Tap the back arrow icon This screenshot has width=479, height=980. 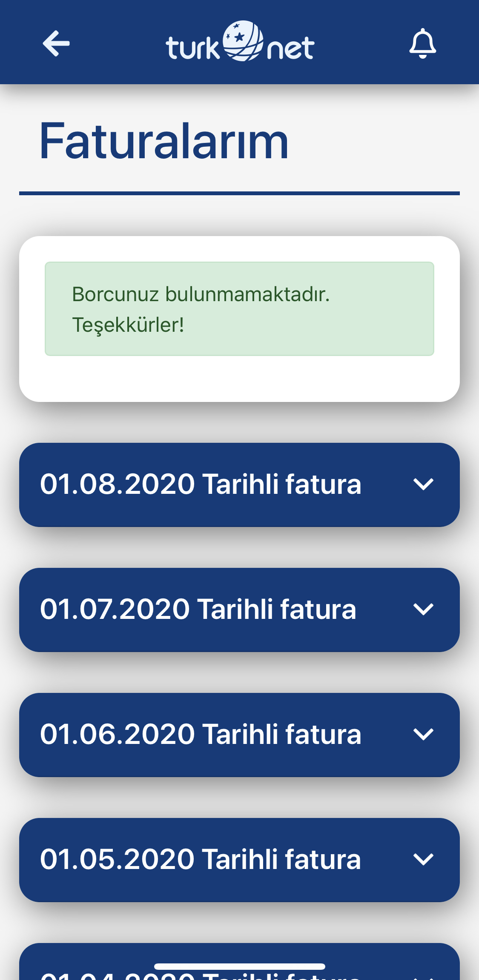[56, 43]
